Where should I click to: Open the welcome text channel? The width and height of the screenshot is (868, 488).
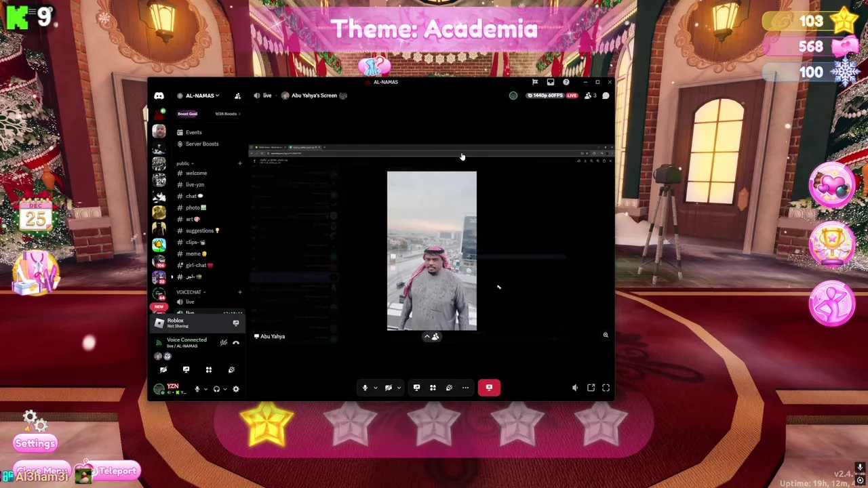[x=208, y=173]
